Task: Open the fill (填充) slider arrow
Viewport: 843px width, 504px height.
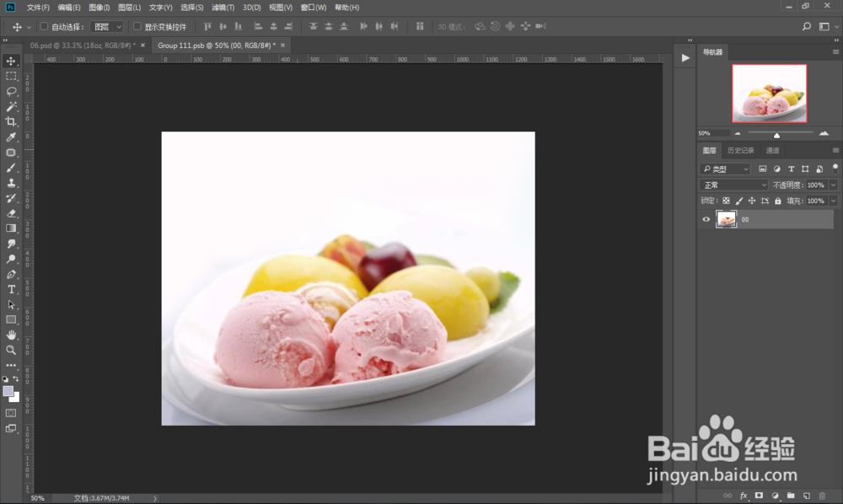Action: click(833, 201)
